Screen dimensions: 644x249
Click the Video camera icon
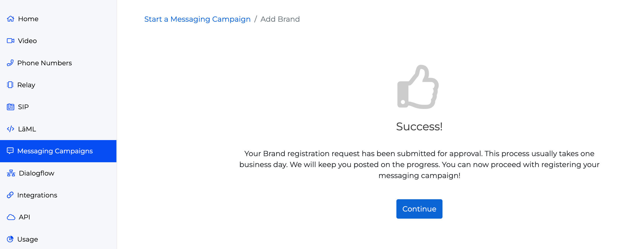pos(10,41)
